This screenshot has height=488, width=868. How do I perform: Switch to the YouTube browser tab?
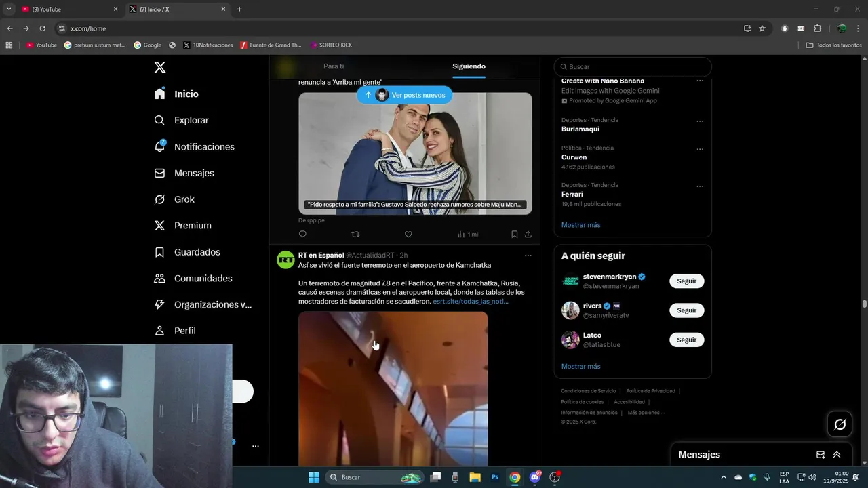(x=69, y=9)
